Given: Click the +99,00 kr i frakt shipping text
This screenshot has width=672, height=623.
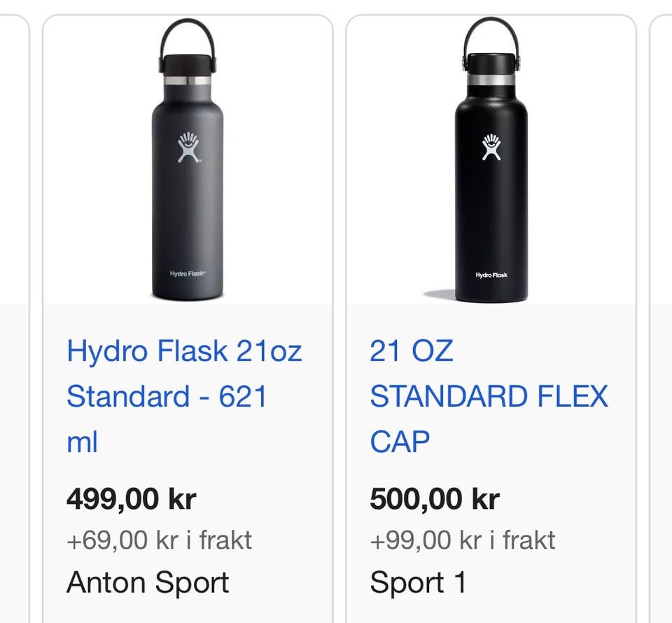Looking at the screenshot, I should point(463,540).
